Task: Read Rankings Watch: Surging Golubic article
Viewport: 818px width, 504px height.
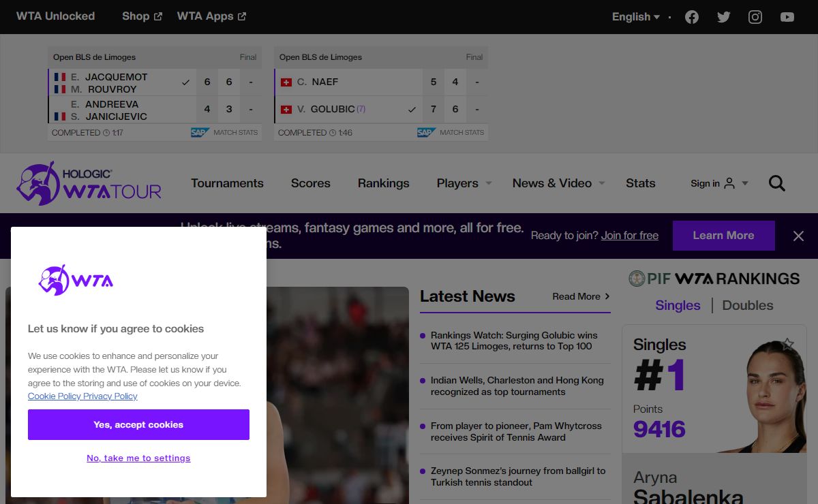Action: [514, 341]
